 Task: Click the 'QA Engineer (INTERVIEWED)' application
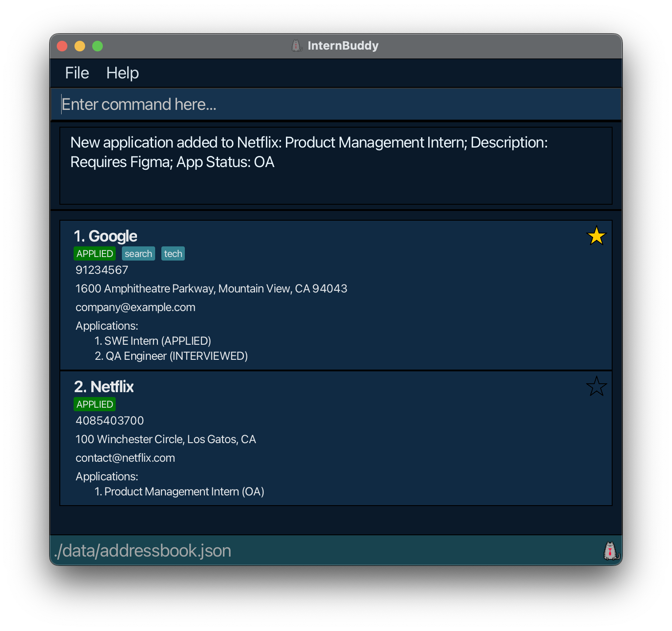(171, 356)
